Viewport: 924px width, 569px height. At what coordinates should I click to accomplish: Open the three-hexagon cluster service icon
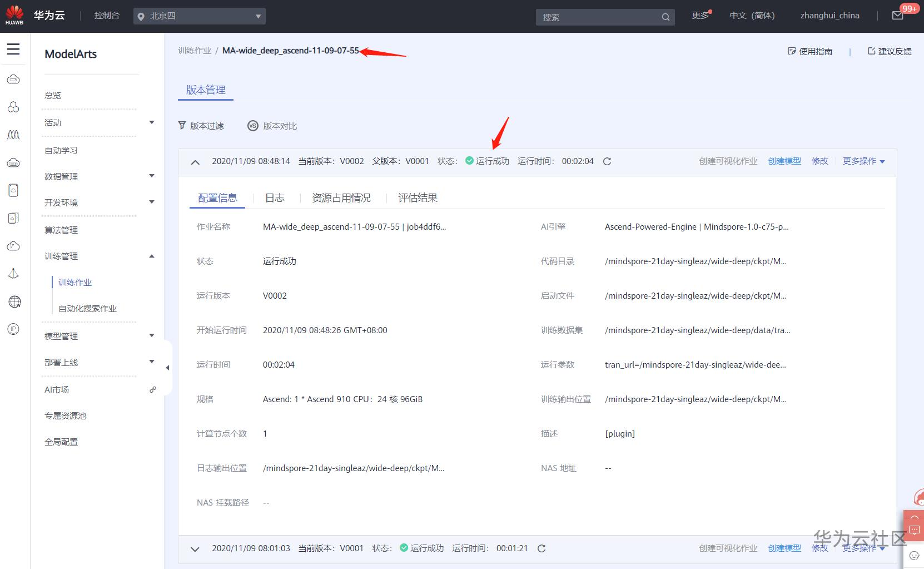13,107
